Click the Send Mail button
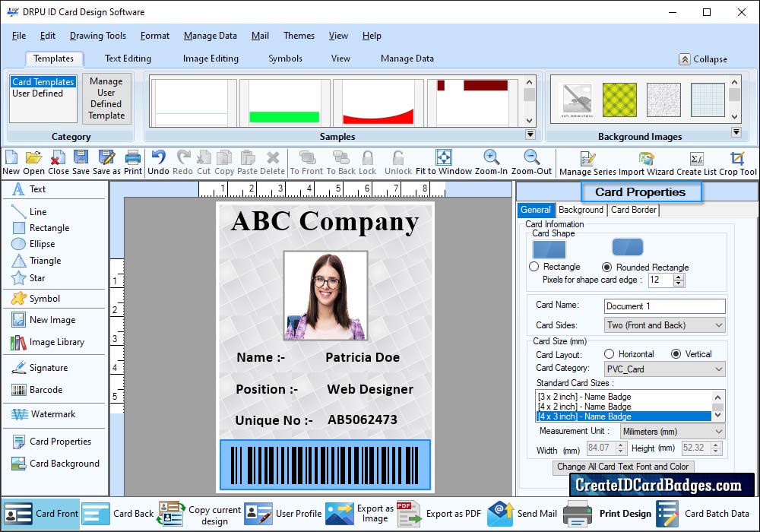 [522, 514]
